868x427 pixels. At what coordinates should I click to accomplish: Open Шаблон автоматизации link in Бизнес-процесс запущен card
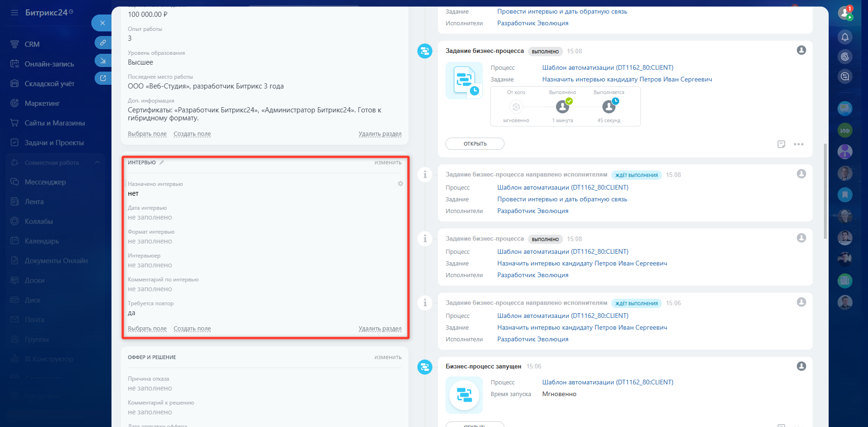click(x=608, y=383)
